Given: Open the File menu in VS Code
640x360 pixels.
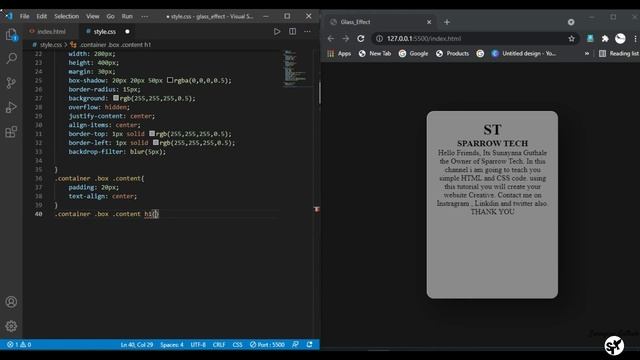Looking at the screenshot, I should click(24, 16).
